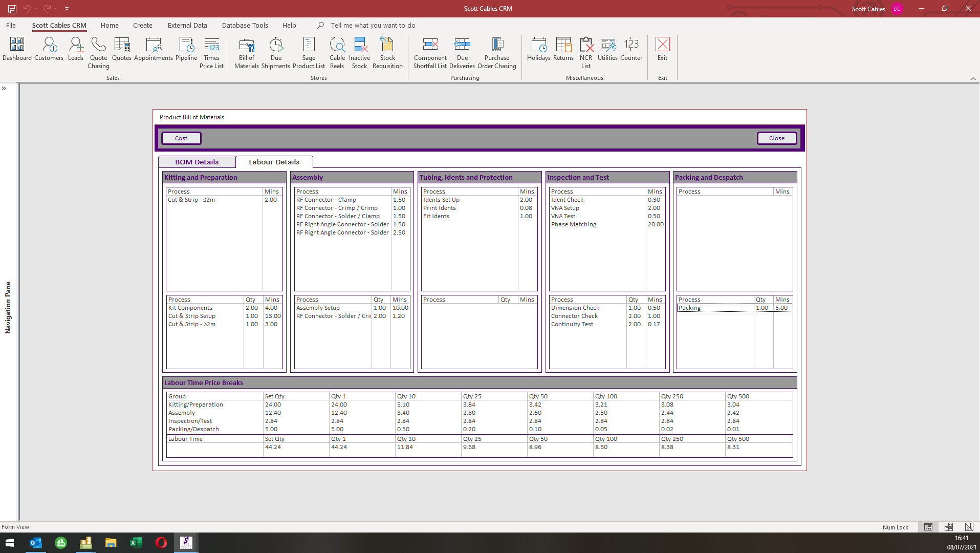Select the Cut & Strip Setup row

224,316
